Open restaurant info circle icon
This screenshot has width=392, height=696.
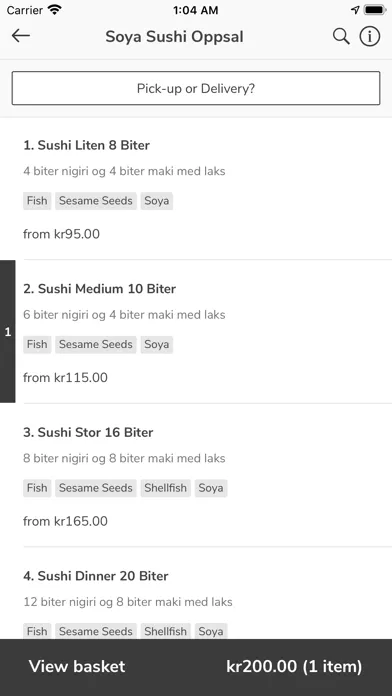370,36
